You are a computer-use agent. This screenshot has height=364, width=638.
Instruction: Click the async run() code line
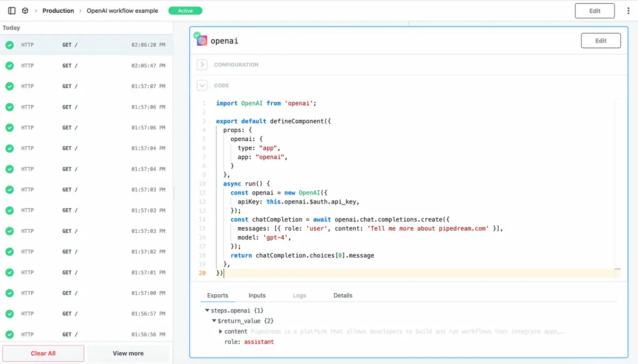click(247, 184)
